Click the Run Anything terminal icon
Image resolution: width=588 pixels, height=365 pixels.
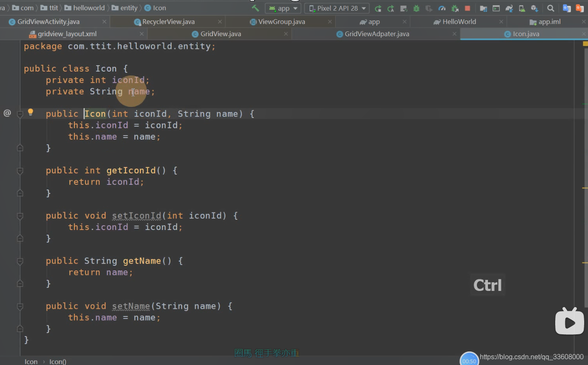coord(496,8)
